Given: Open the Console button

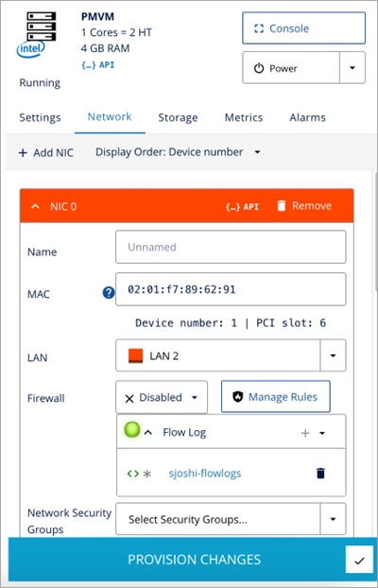Looking at the screenshot, I should 303,28.
